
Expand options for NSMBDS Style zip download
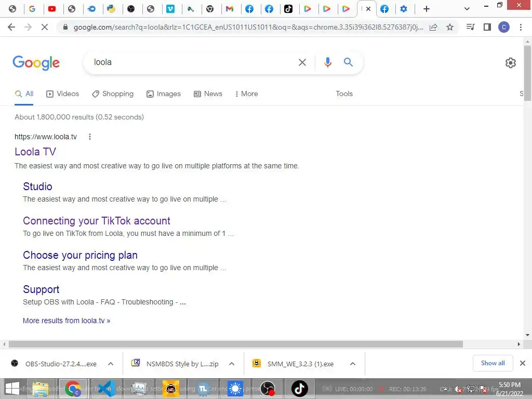(x=232, y=364)
